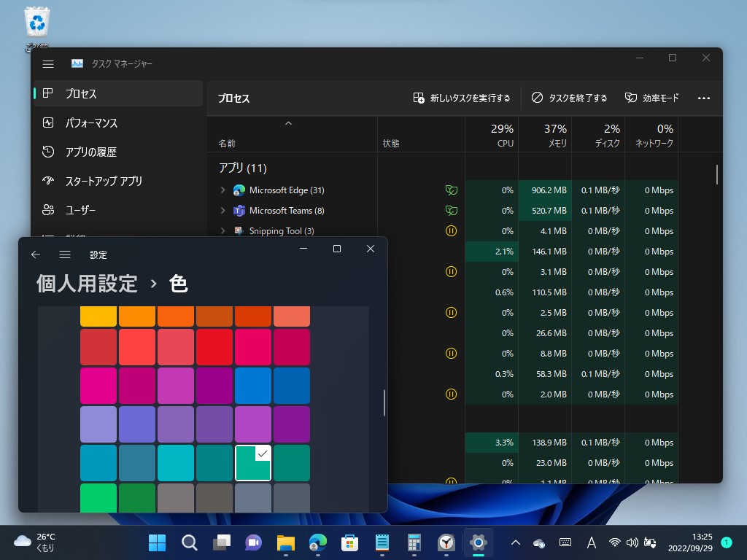Open Teams Chat from taskbar
Screen dimensions: 747x560
point(253,542)
